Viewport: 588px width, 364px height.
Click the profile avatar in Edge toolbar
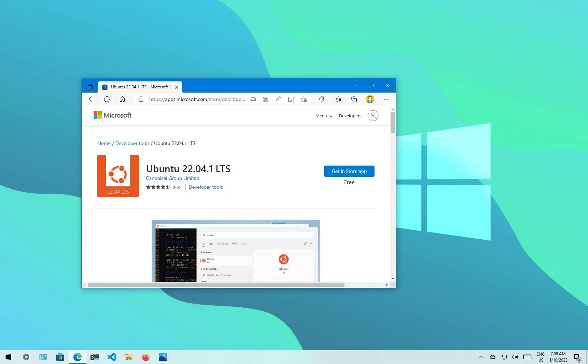pos(370,99)
